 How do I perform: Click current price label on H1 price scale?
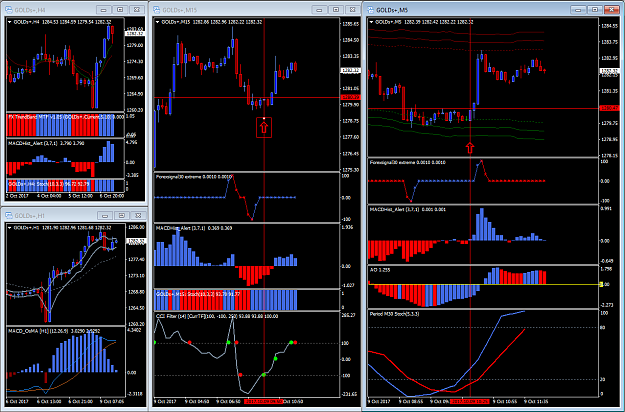(x=136, y=241)
